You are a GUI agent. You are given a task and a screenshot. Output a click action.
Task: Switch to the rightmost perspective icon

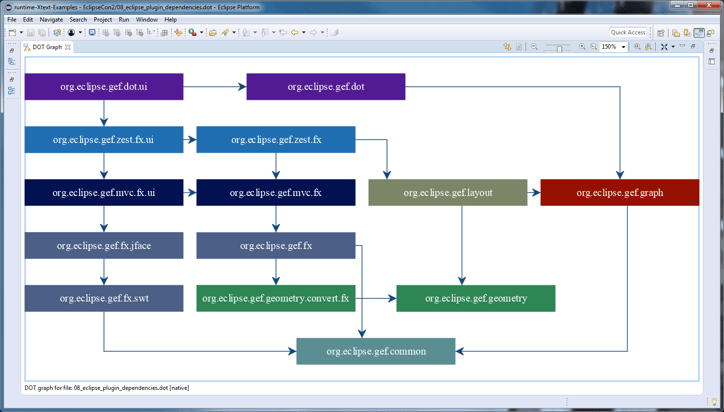pos(711,33)
